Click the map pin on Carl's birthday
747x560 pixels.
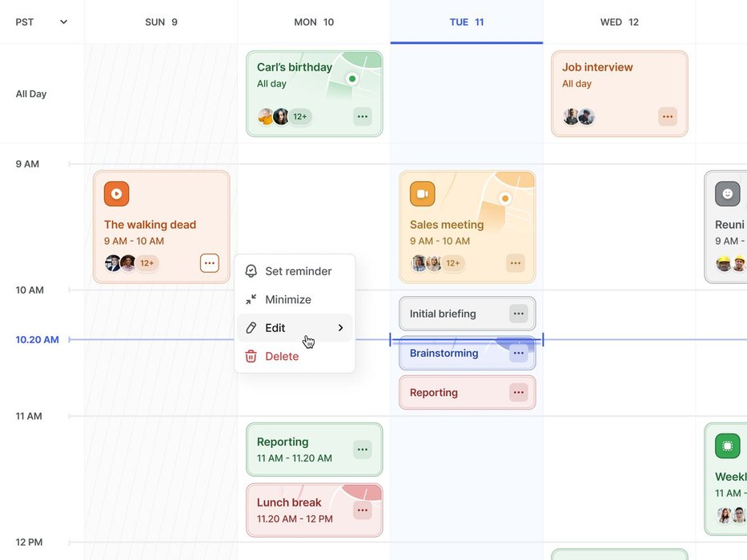[x=352, y=78]
